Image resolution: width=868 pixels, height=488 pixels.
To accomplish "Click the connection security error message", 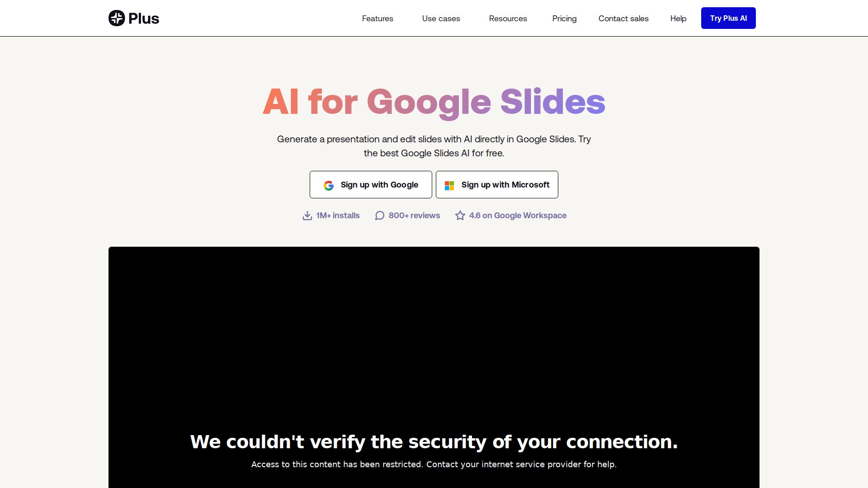I will (x=434, y=442).
